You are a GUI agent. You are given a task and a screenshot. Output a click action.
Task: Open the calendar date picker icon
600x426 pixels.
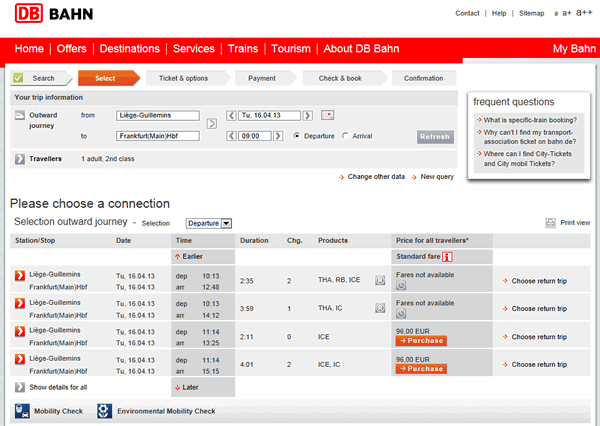[x=329, y=116]
